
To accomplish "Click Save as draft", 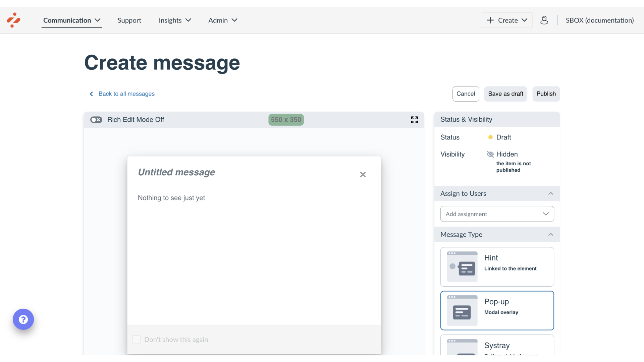I will pyautogui.click(x=505, y=94).
